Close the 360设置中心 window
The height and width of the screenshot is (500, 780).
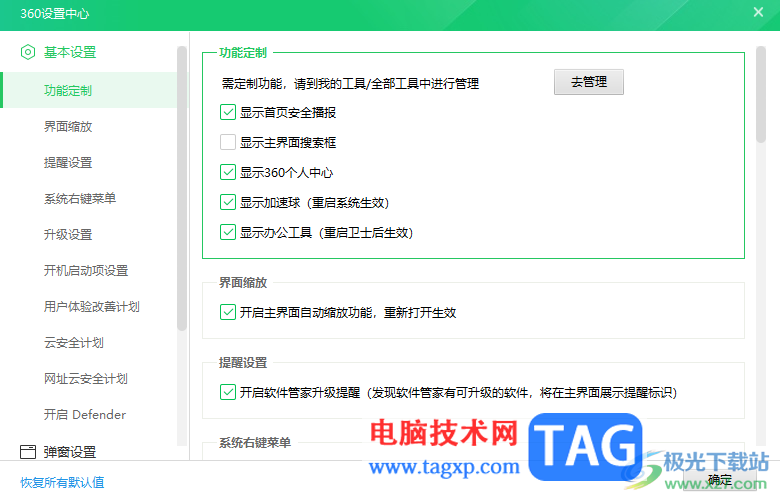pos(758,12)
